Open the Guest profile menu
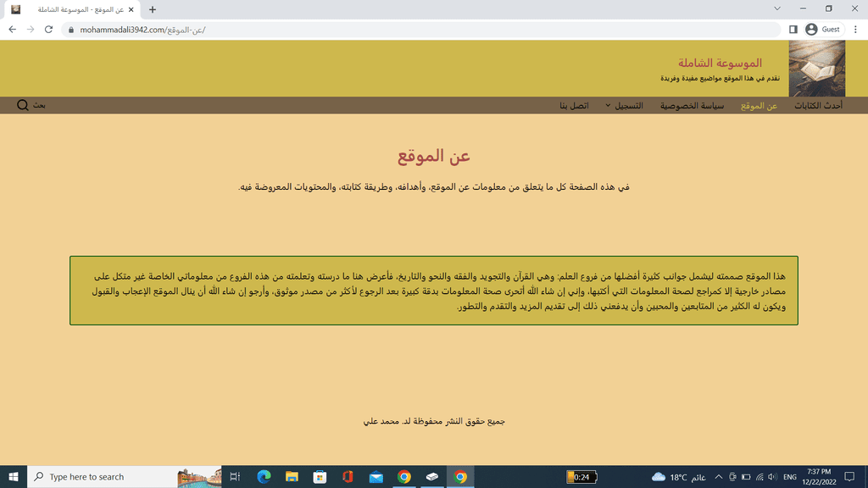The width and height of the screenshot is (868, 488). 822,30
